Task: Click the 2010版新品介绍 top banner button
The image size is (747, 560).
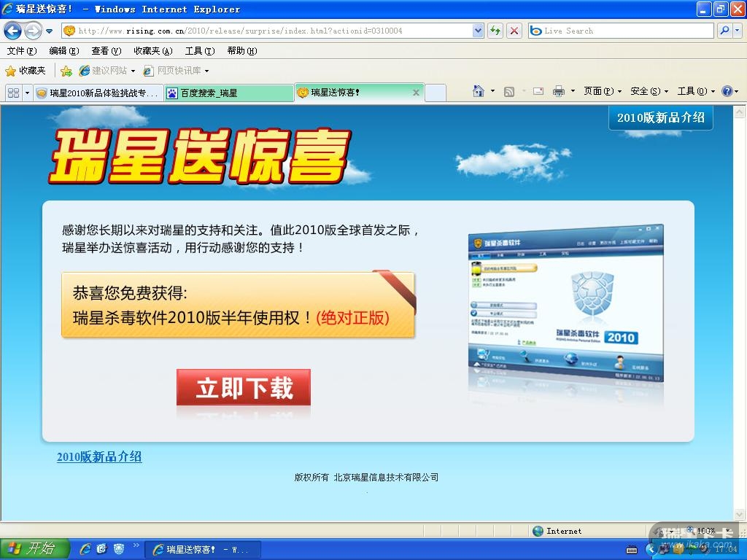Action: [x=661, y=117]
